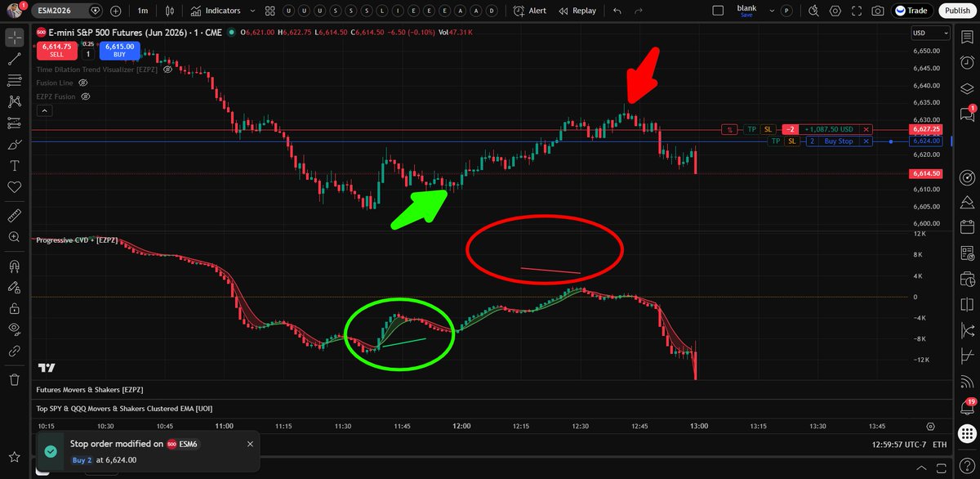Open the Fibonacci retracement tools
This screenshot has height=479, width=980.
[14, 81]
